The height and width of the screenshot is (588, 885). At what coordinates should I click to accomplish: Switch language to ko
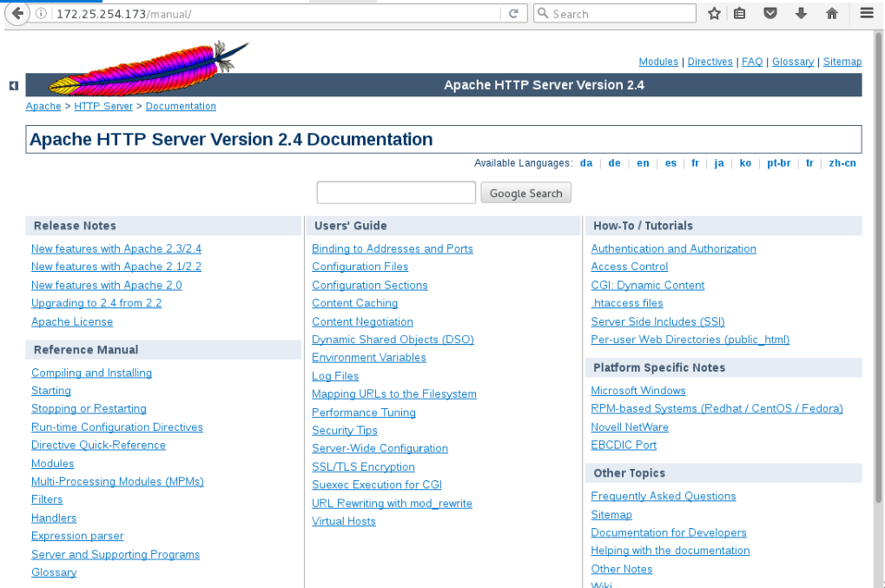tap(745, 163)
